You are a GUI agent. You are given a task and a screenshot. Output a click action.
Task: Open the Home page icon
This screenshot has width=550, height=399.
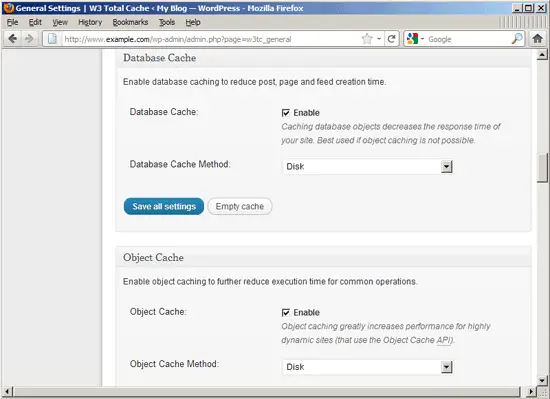coord(537,39)
